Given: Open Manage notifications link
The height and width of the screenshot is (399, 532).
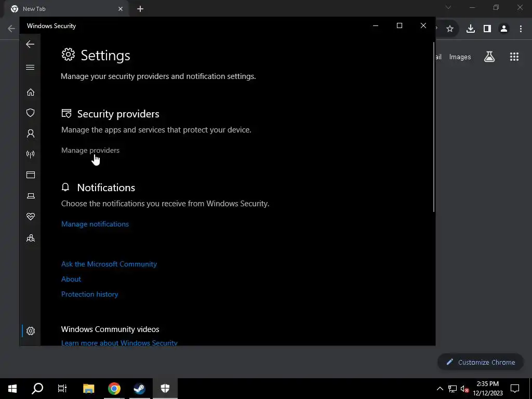Looking at the screenshot, I should click(95, 224).
